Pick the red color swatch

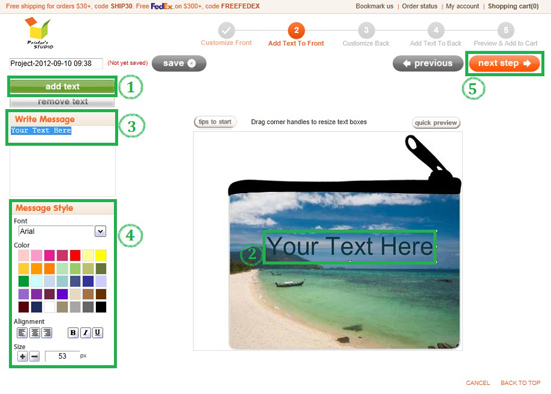(x=75, y=256)
